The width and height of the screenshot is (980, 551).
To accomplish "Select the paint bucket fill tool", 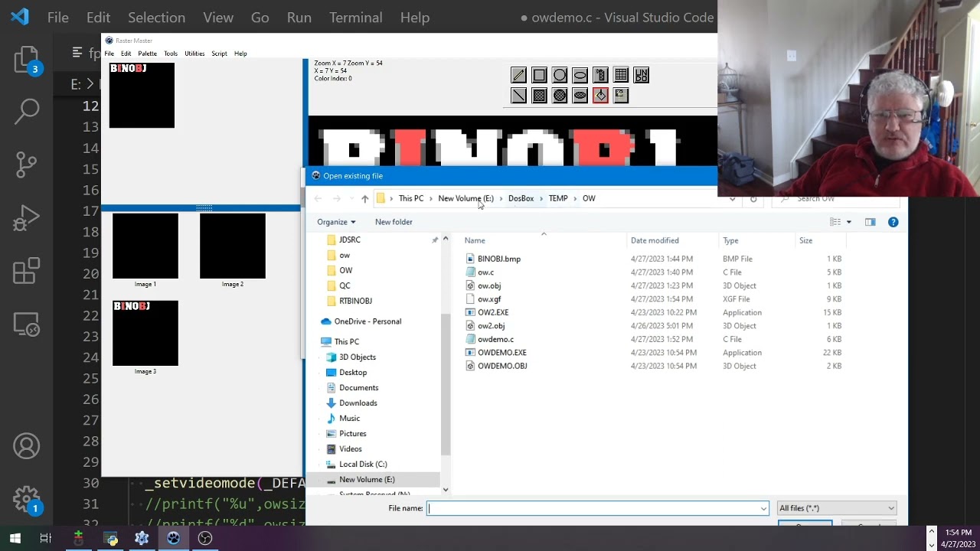I will tap(600, 96).
